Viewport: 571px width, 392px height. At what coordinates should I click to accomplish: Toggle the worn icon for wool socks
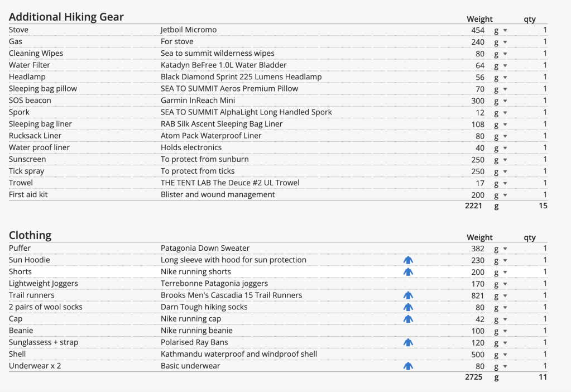tap(408, 307)
